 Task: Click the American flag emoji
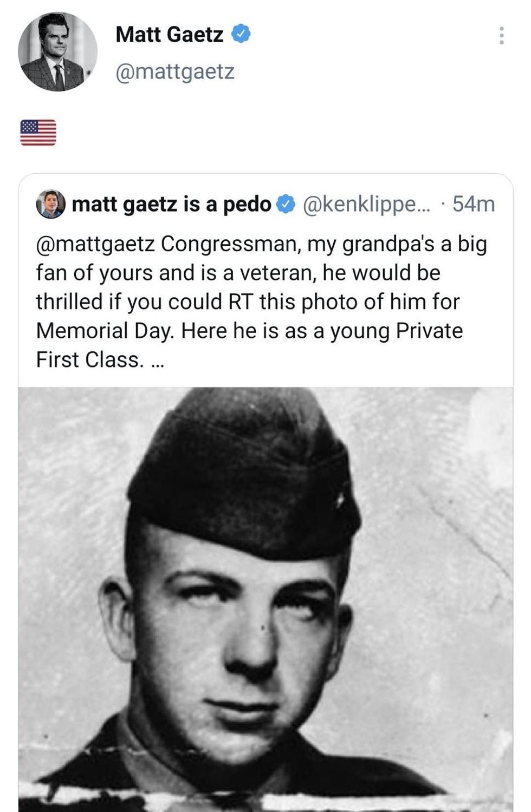click(x=38, y=133)
